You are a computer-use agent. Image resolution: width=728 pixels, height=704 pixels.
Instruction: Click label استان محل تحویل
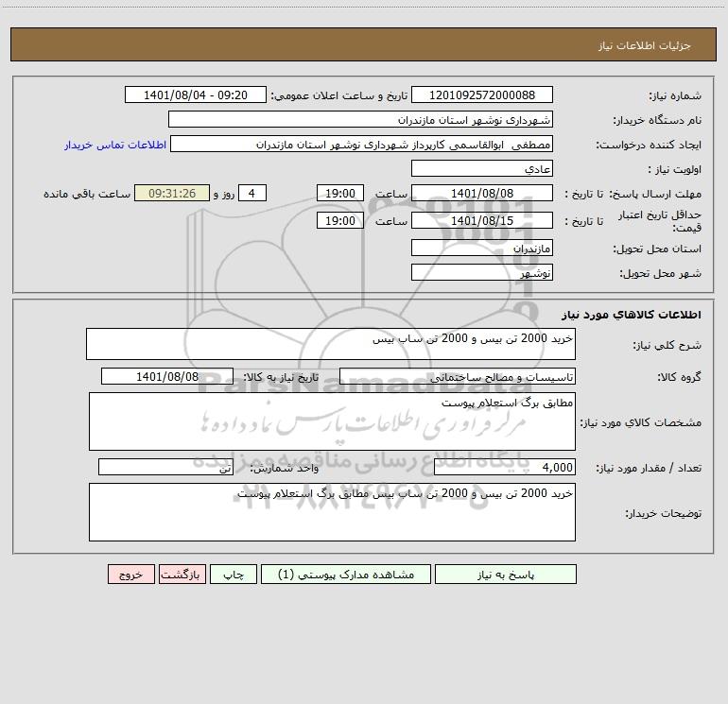tap(657, 249)
